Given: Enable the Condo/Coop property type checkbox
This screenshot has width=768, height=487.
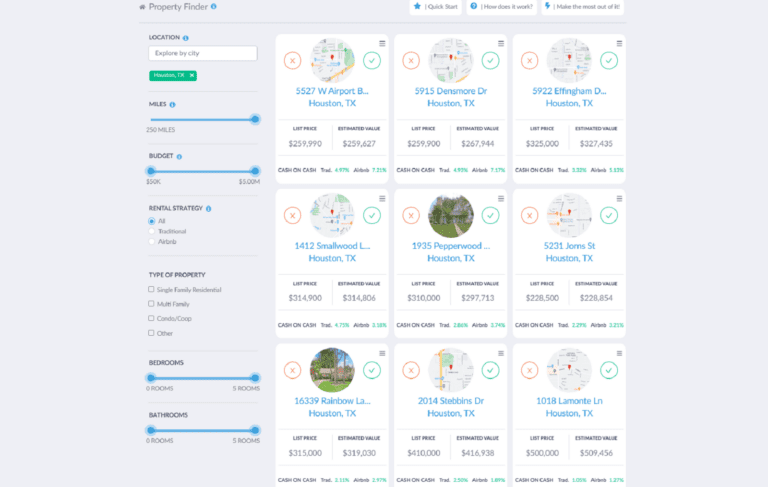Looking at the screenshot, I should click(x=151, y=319).
